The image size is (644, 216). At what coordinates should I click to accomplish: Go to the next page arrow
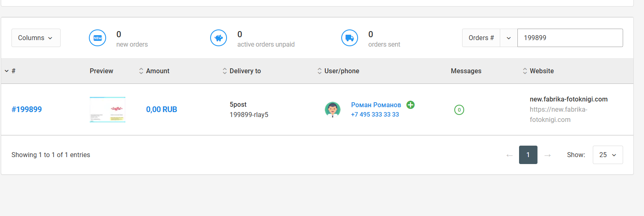coord(547,155)
